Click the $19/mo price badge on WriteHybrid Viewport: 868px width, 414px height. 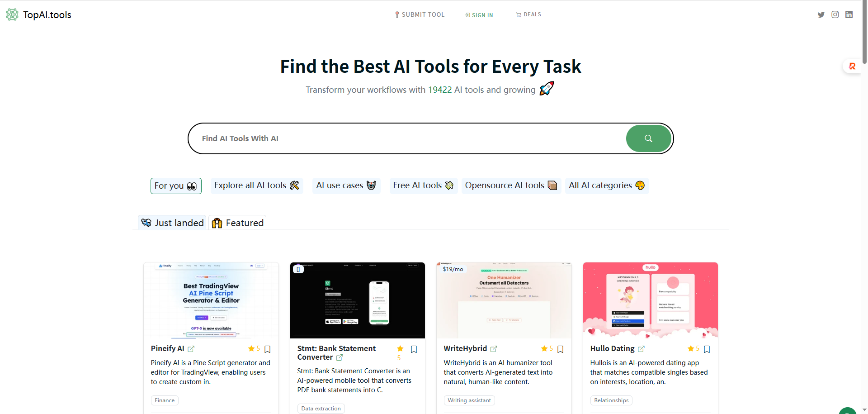click(453, 269)
